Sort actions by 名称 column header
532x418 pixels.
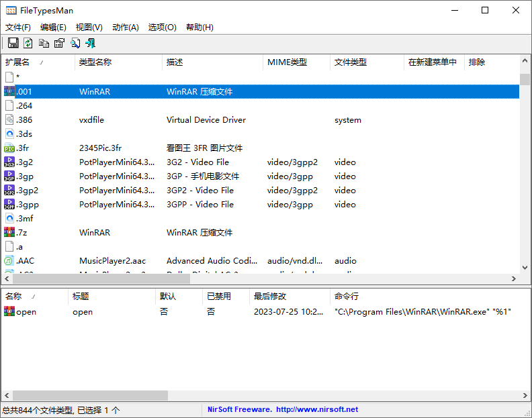(x=14, y=297)
